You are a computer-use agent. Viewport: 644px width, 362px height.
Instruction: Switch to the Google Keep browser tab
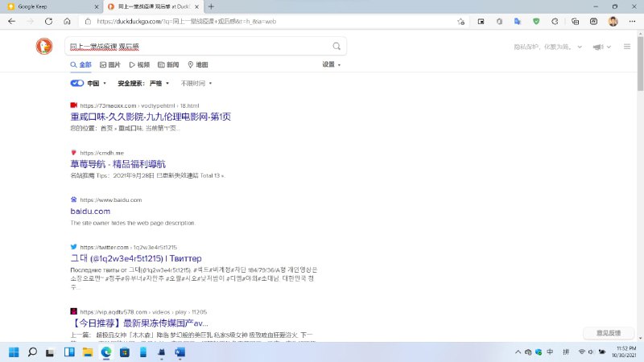(x=52, y=6)
